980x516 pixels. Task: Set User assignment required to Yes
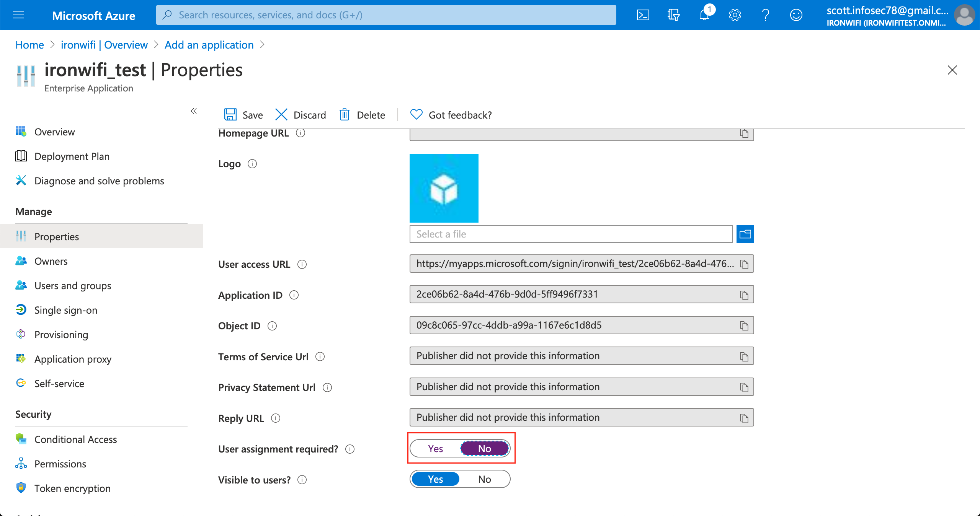coord(435,448)
